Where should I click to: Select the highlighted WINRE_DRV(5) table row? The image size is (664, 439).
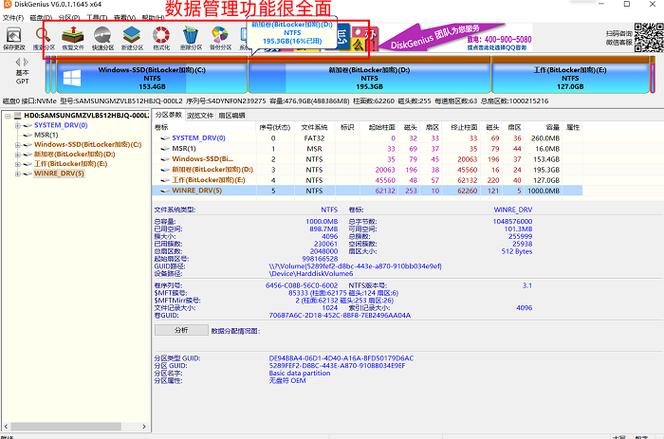click(367, 191)
